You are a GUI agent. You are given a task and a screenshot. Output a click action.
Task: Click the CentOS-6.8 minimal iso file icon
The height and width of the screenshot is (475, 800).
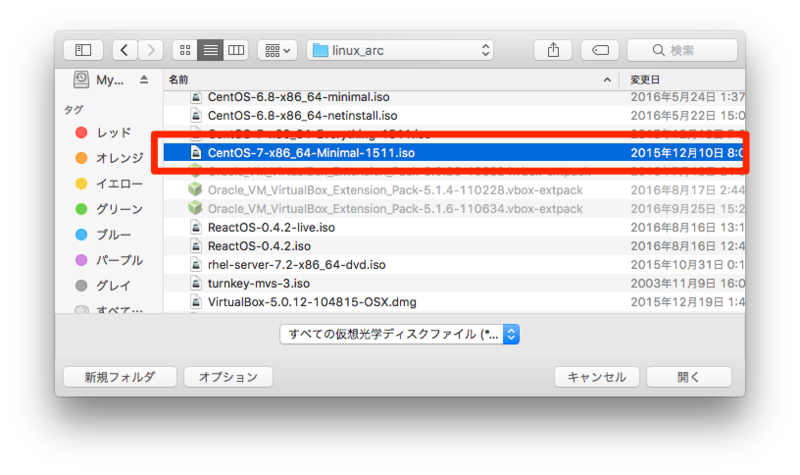click(x=196, y=97)
